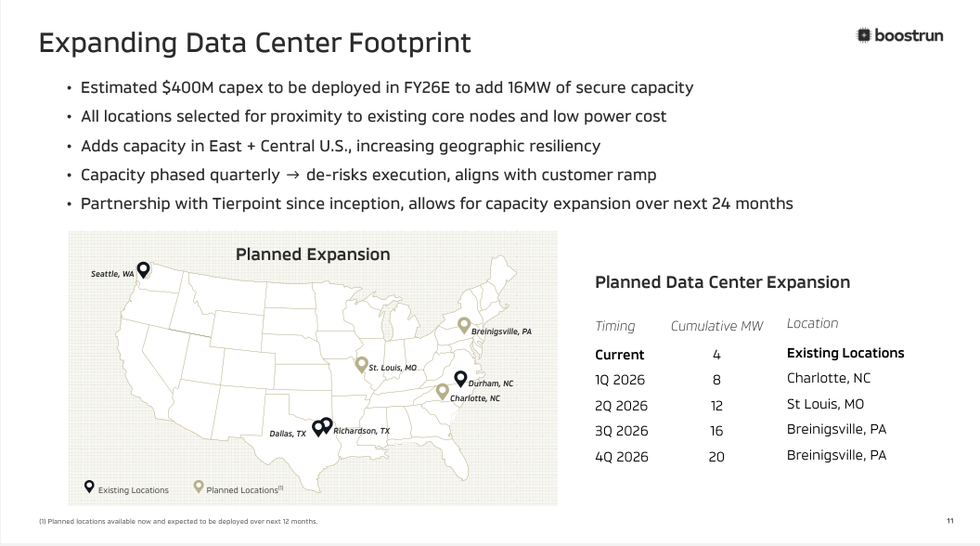Click the Breinigsville, PA map pin
The width and height of the screenshot is (980, 546).
coord(464,325)
